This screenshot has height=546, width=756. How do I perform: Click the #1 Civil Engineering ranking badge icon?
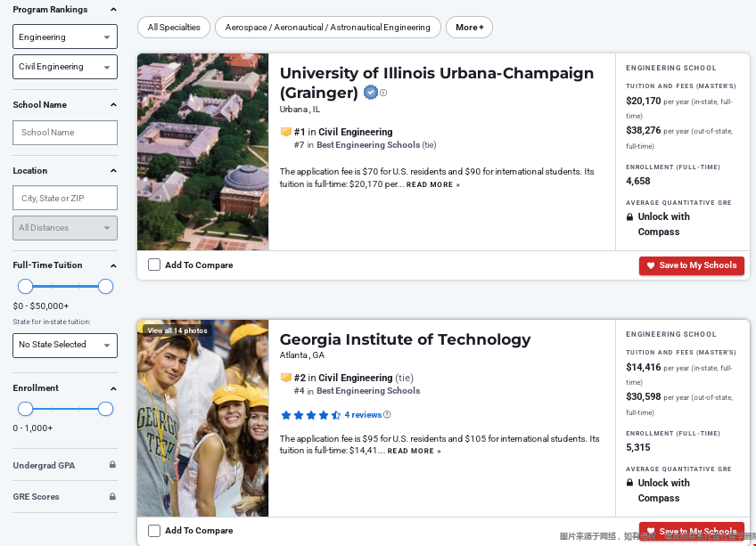[x=286, y=132]
